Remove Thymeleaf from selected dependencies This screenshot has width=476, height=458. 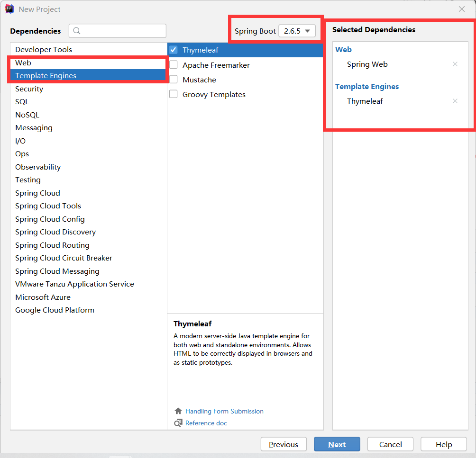point(455,101)
